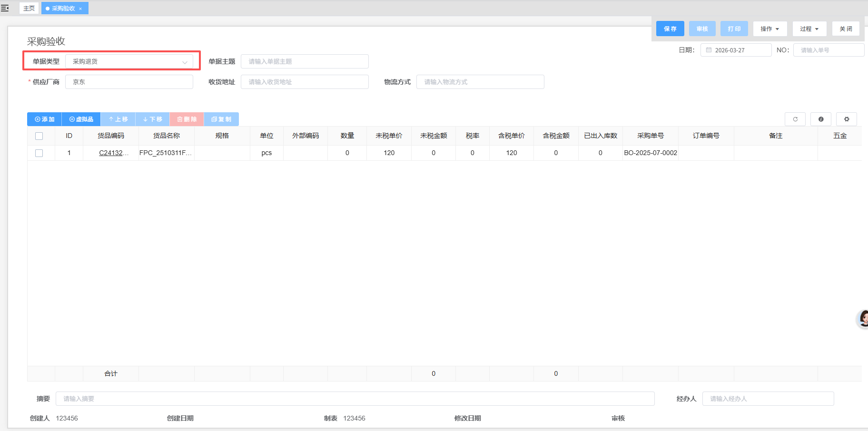Toggle the sidebar menu collapse icon
Screen dimensions: 868x431
tap(5, 8)
